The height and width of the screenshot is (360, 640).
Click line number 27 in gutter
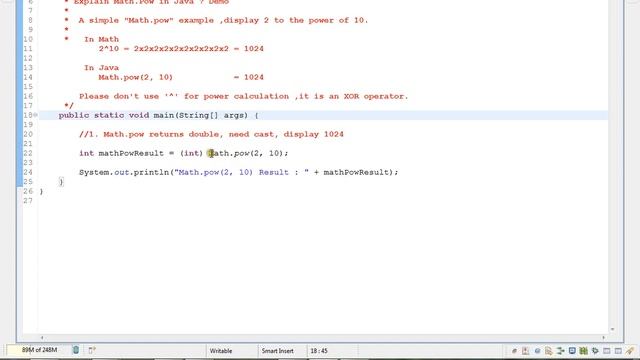pyautogui.click(x=28, y=200)
